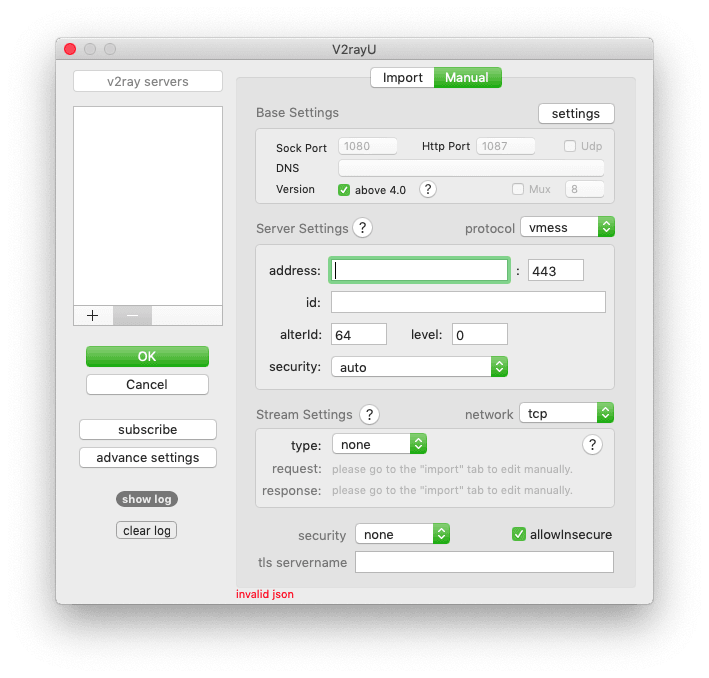This screenshot has width=709, height=678.
Task: Enable the Udp checkbox
Action: (570, 146)
